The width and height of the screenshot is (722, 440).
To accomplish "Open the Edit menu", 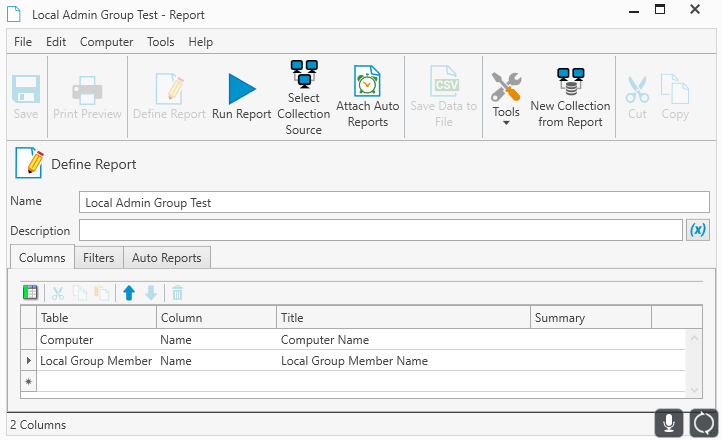I will tap(56, 42).
